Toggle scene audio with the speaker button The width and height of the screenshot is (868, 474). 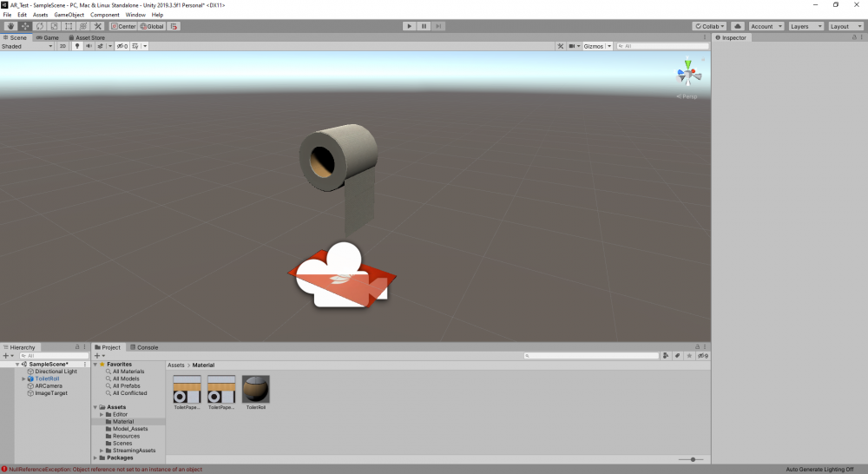pos(89,46)
